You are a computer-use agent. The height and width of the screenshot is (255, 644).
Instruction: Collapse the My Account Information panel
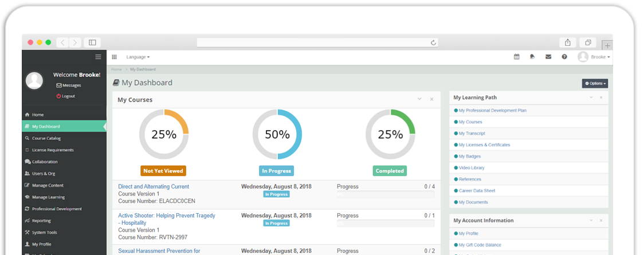pyautogui.click(x=591, y=221)
